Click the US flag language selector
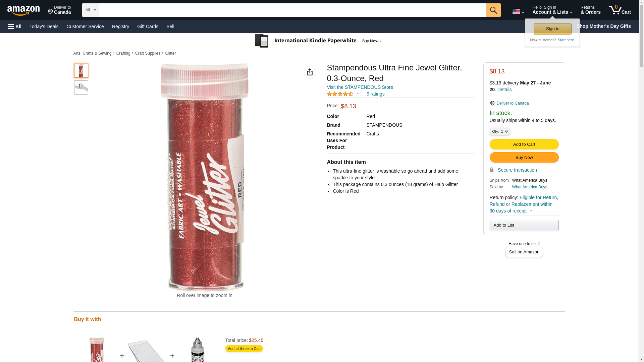644x362 pixels. tap(518, 11)
